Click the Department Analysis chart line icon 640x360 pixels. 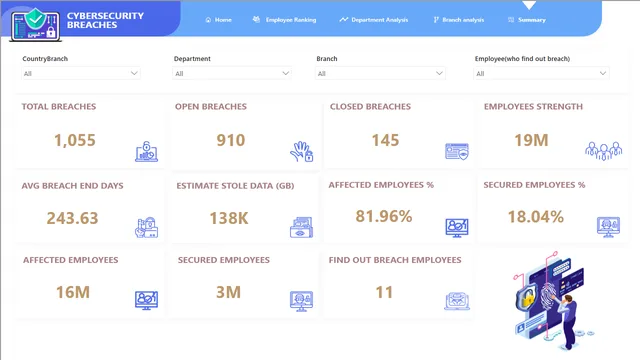click(x=343, y=19)
